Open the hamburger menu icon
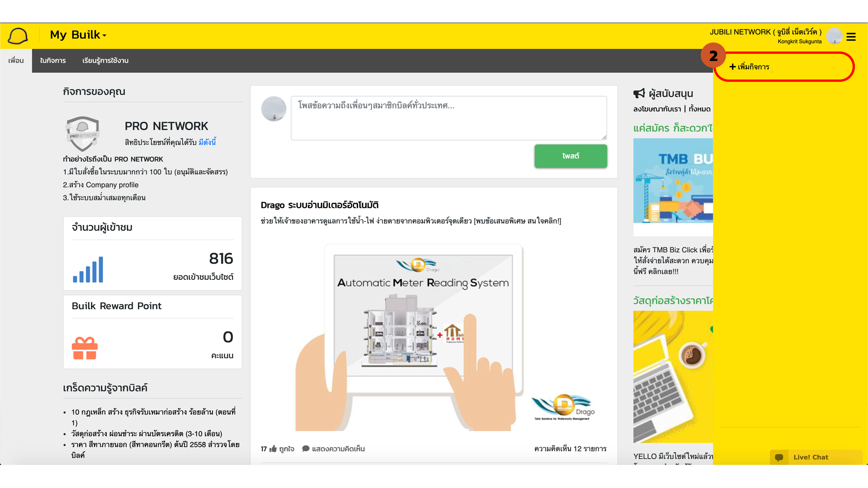The image size is (868, 488). [851, 37]
